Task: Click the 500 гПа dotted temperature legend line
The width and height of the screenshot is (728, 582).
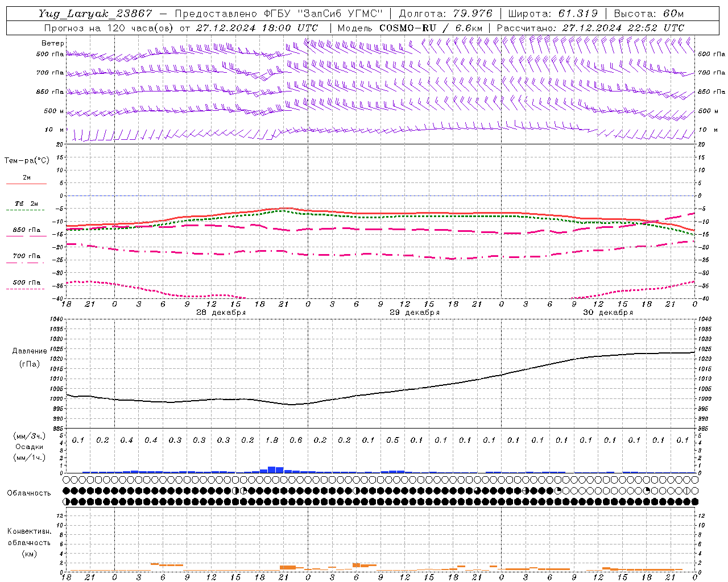Action: click(x=25, y=289)
